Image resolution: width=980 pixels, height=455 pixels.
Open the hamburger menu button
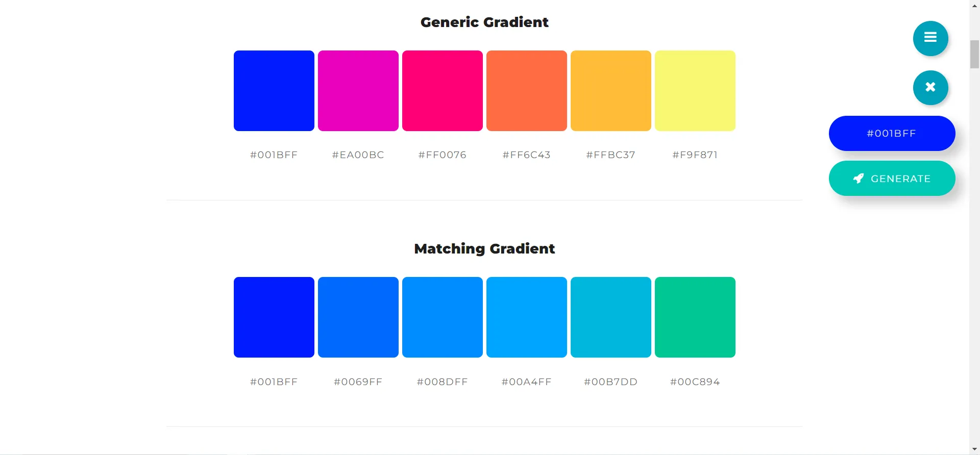point(930,38)
